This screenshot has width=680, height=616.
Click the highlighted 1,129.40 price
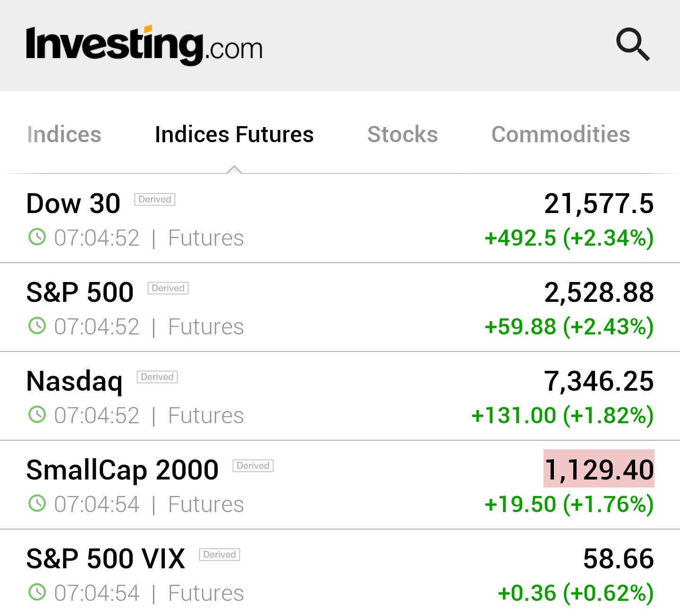coord(599,469)
